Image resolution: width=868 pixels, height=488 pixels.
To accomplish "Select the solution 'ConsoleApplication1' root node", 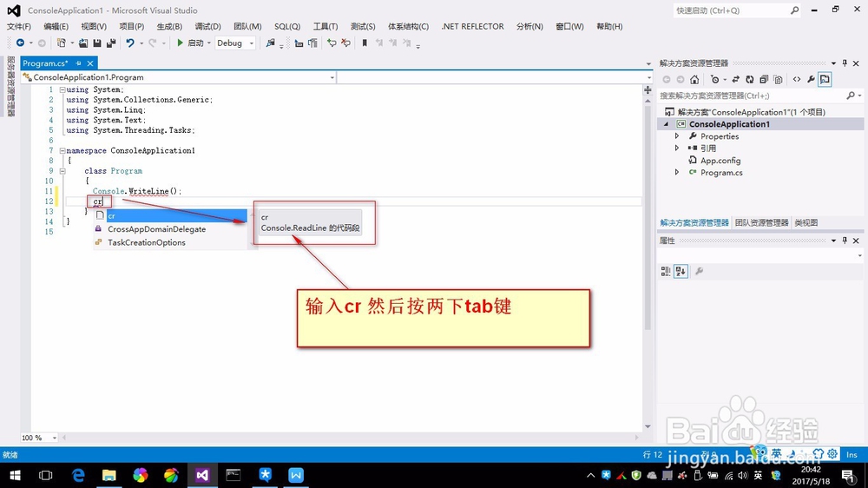I will (x=751, y=112).
